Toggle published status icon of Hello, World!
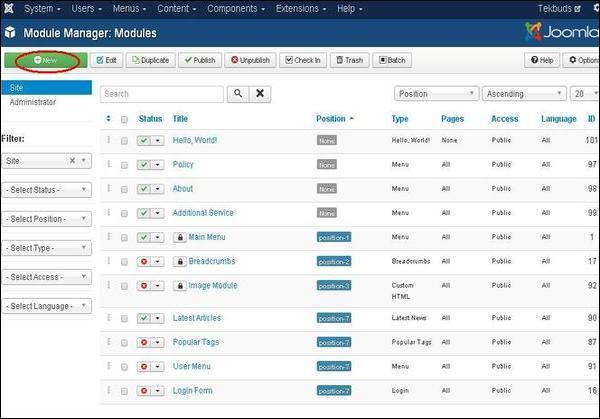Screen dimensions: 600x419 pos(144,140)
